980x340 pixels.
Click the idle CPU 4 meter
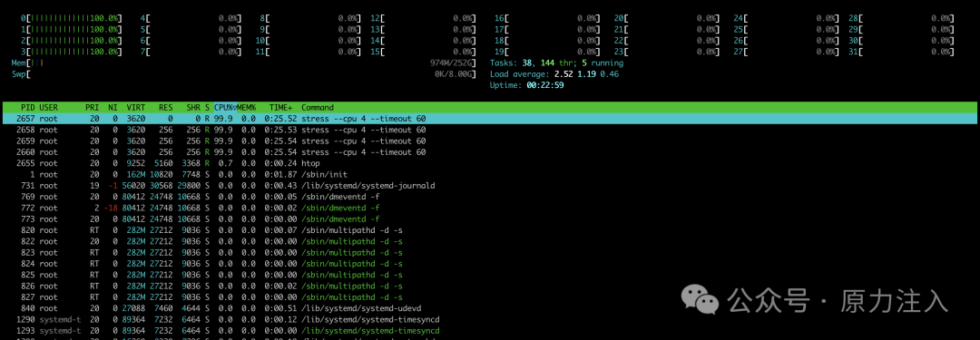click(x=191, y=18)
